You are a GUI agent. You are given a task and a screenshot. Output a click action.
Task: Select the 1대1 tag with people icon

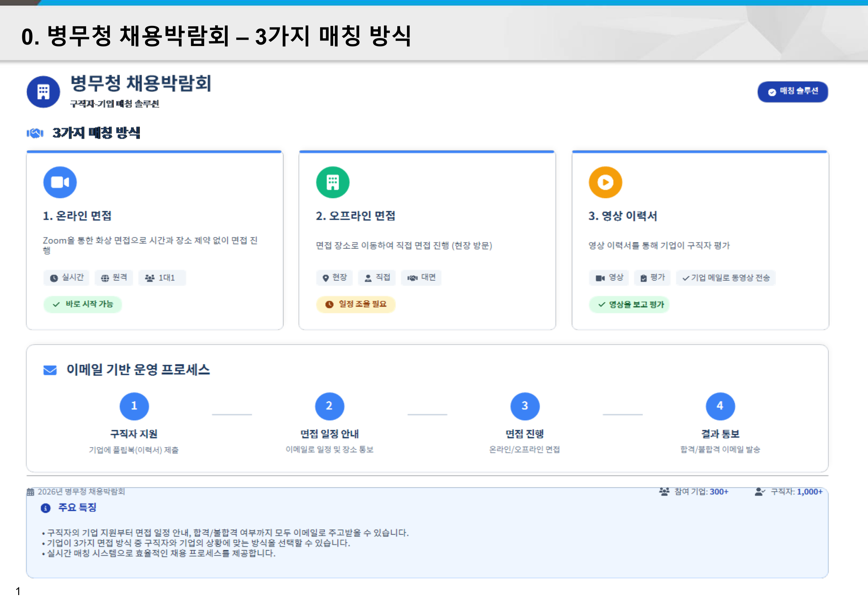point(162,277)
